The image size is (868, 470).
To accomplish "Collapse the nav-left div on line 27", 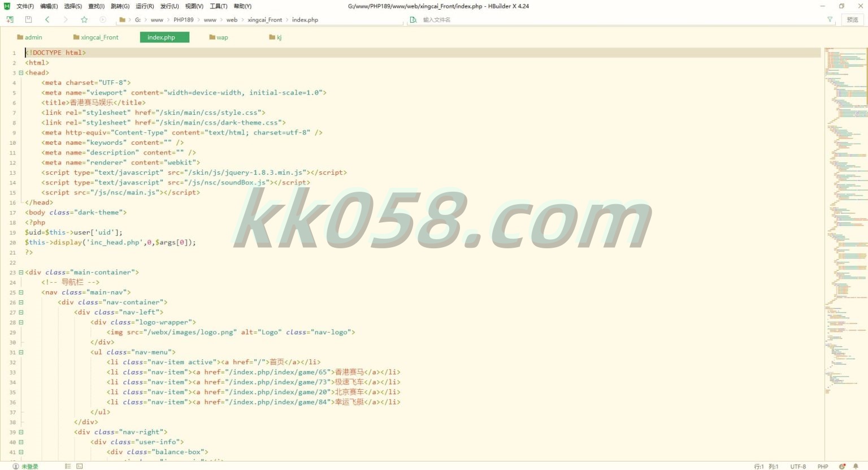I will coord(21,312).
